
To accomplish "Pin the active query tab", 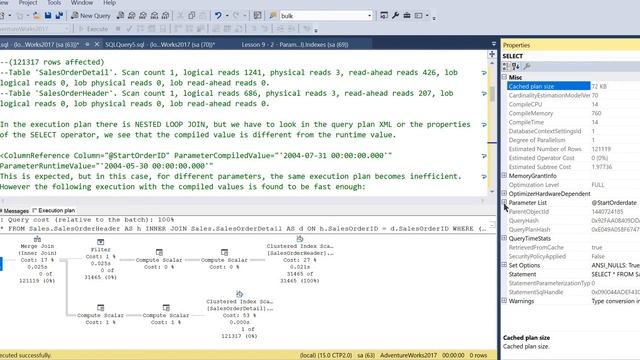I will [x=87, y=44].
